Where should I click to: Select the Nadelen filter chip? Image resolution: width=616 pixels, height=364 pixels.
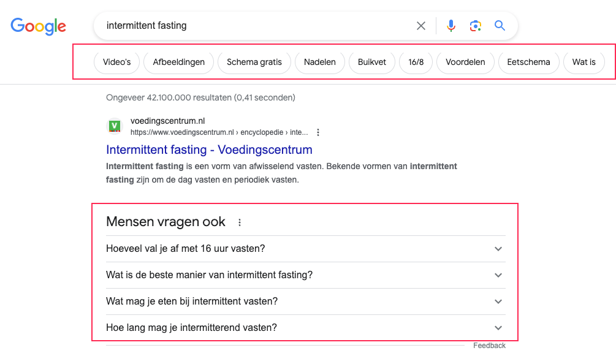(320, 62)
